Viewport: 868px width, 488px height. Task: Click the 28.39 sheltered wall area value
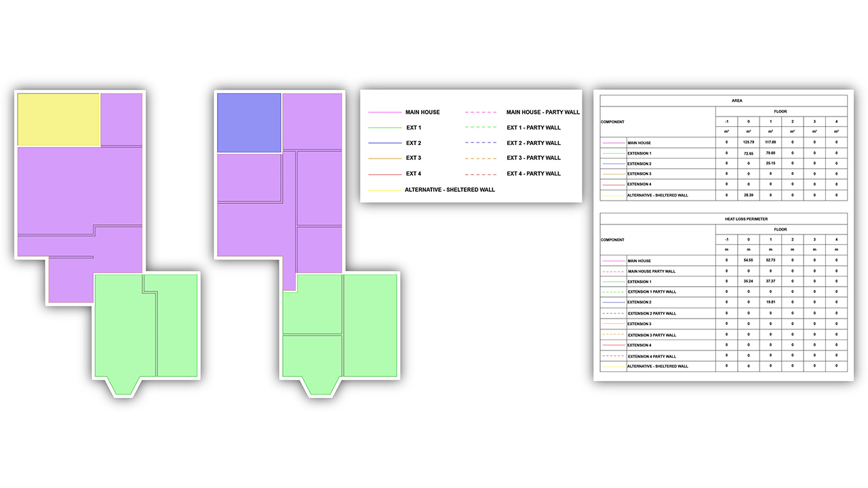click(749, 195)
